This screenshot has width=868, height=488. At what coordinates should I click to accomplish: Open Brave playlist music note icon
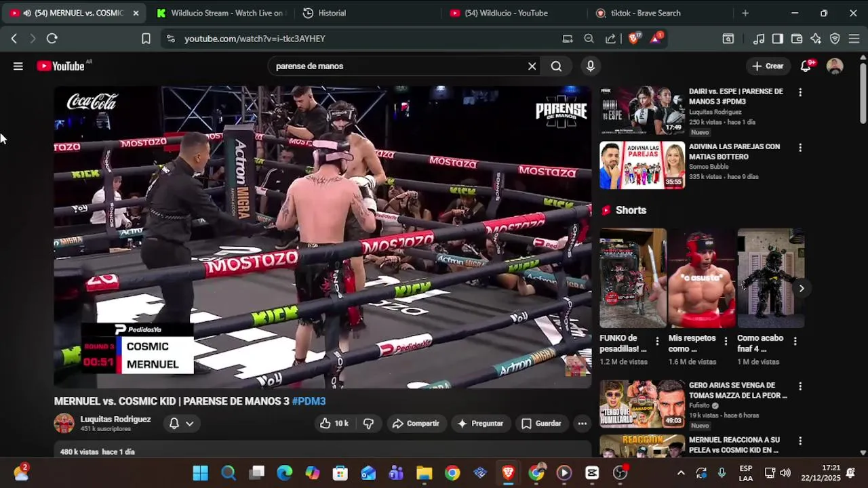759,39
